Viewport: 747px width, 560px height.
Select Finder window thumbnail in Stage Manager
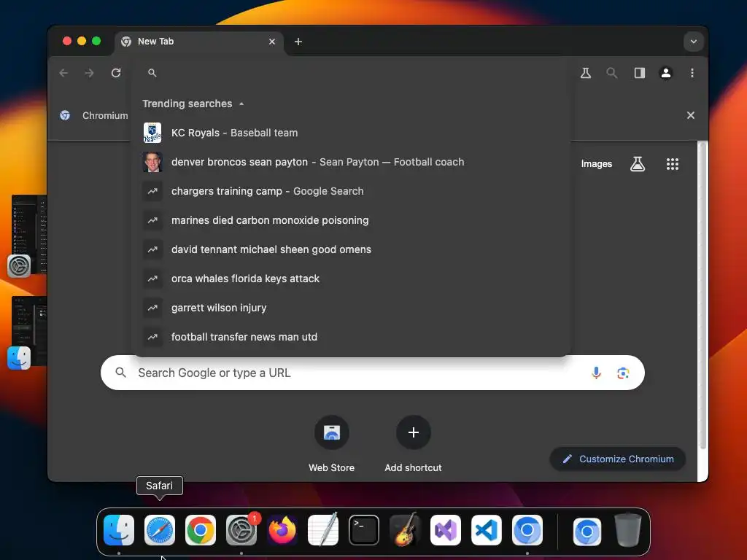coord(28,331)
